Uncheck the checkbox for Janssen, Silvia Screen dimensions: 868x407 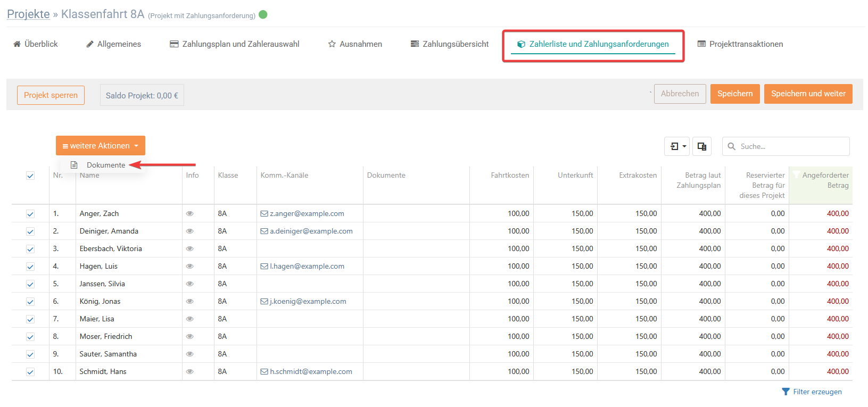[30, 284]
